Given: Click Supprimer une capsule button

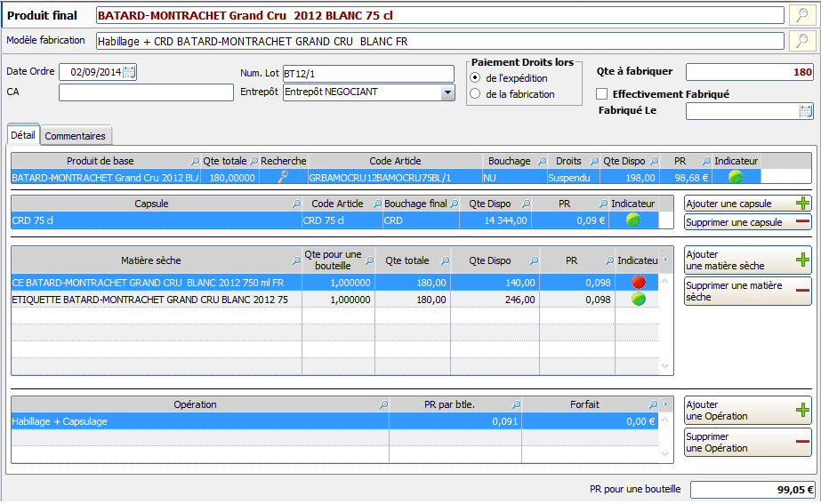Looking at the screenshot, I should pyautogui.click(x=748, y=222).
